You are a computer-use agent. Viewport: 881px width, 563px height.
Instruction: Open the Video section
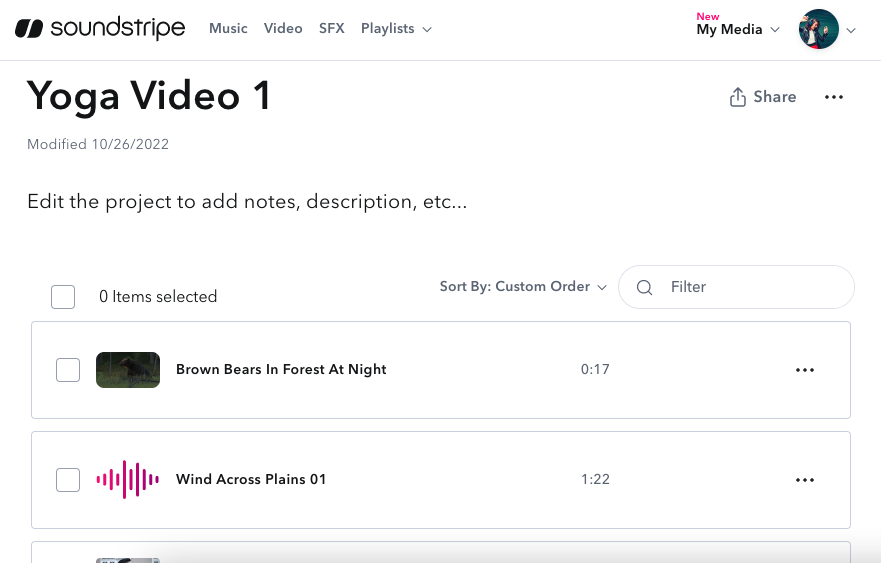click(283, 29)
